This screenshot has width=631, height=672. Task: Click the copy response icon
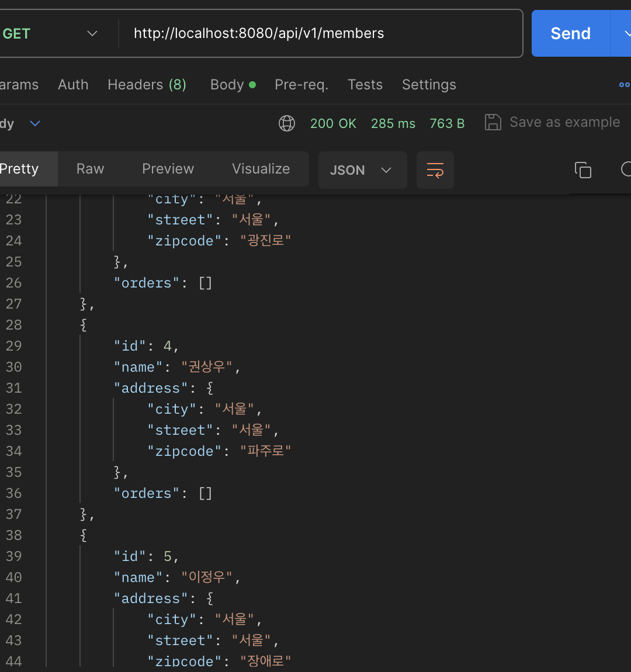point(583,170)
